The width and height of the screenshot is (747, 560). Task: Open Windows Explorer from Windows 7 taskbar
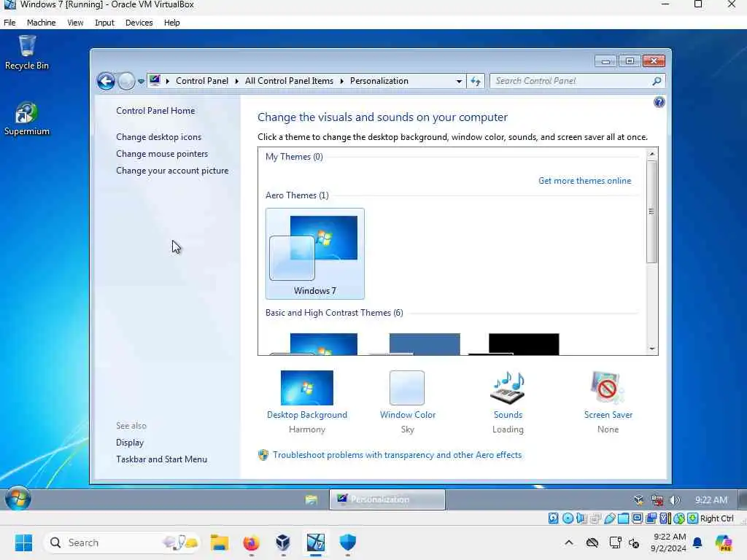coord(311,499)
